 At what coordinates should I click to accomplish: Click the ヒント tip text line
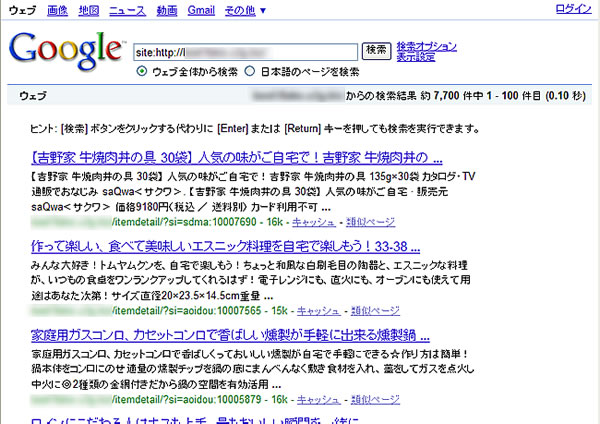pyautogui.click(x=255, y=129)
